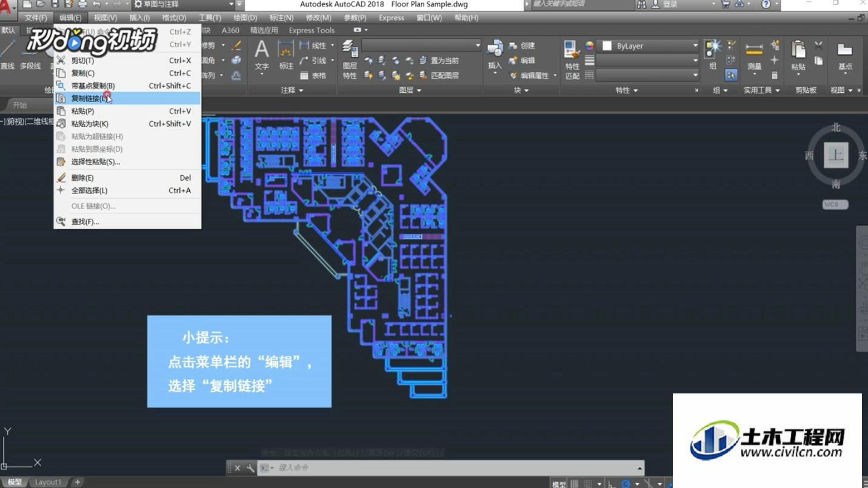Expand the Annotation (注释) panel
This screenshot has width=868, height=488.
pyautogui.click(x=292, y=90)
